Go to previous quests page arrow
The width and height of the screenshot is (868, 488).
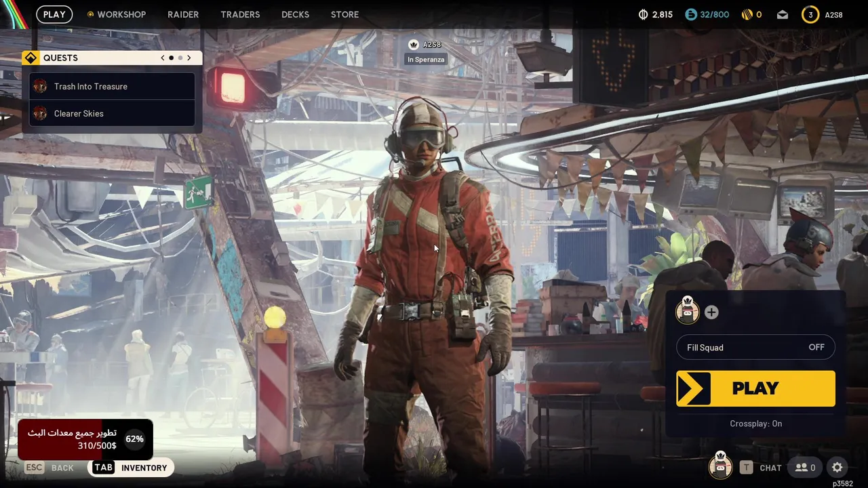163,58
